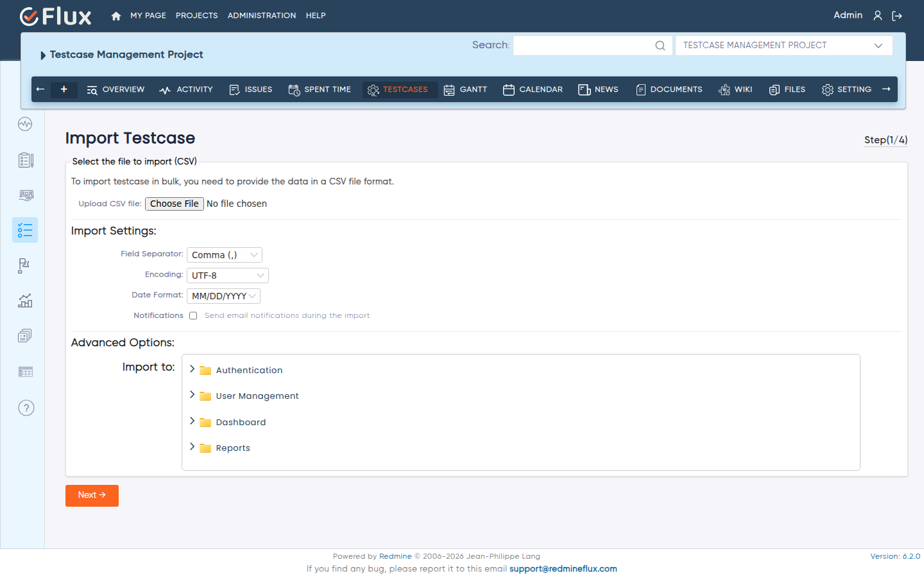The height and width of the screenshot is (578, 924).
Task: Open the checklist document sidebar icon
Action: [26, 160]
